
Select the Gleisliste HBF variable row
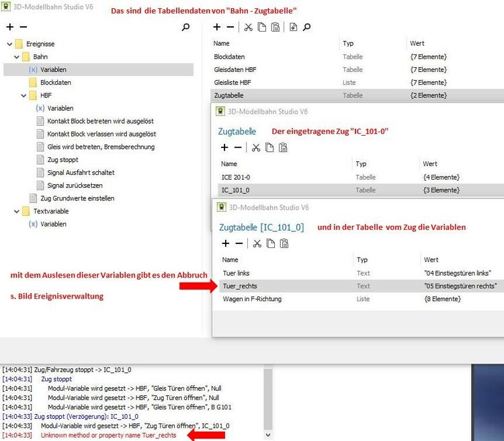233,83
